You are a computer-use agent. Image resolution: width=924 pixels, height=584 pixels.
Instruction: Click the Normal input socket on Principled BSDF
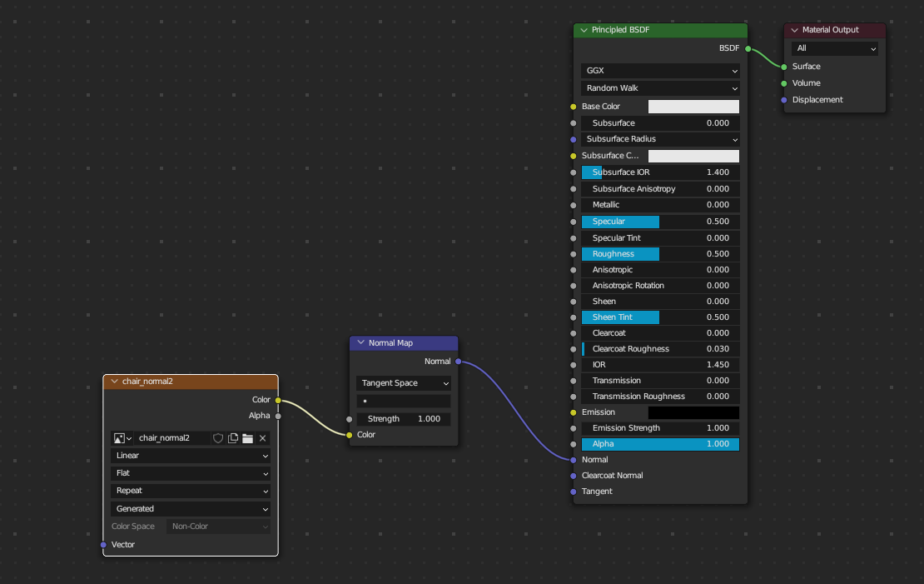[x=574, y=460]
